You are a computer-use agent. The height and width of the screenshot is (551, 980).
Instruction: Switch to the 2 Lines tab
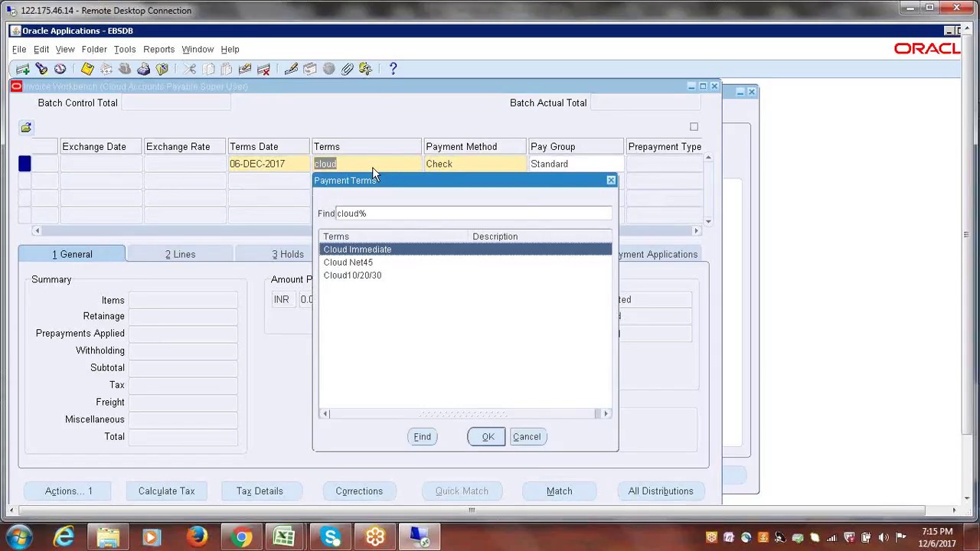click(181, 254)
